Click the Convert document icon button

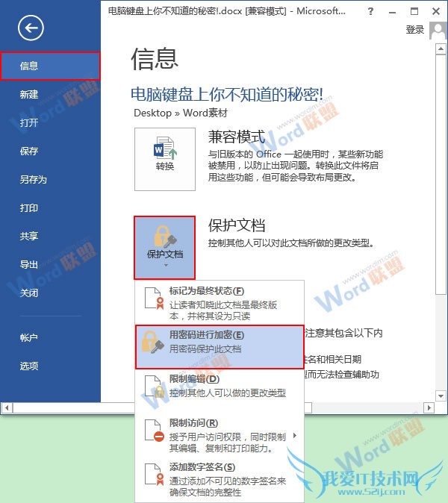click(165, 159)
